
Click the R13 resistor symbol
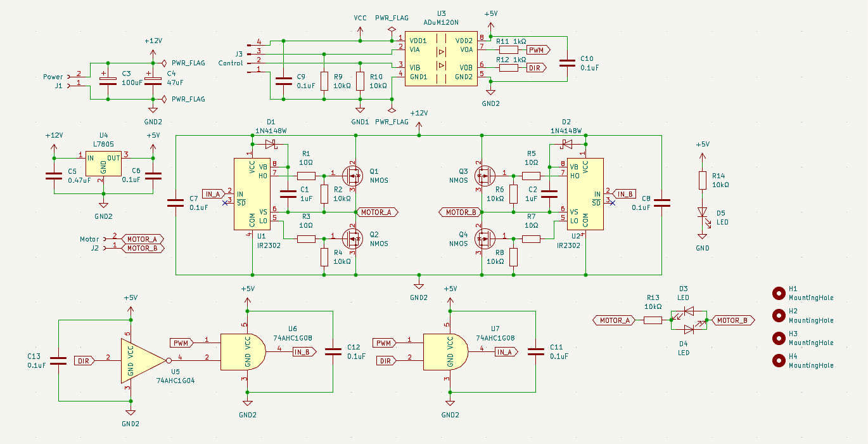[x=653, y=320]
